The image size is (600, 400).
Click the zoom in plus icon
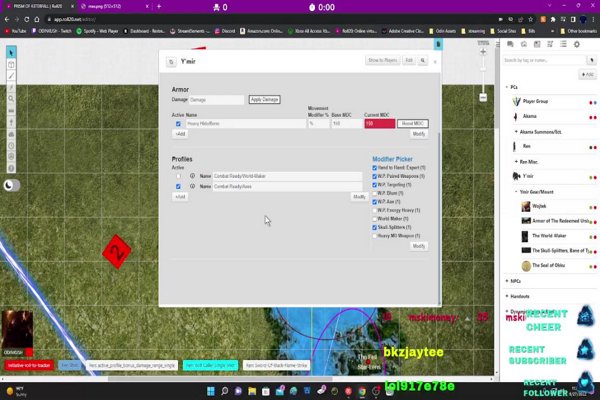tap(483, 52)
